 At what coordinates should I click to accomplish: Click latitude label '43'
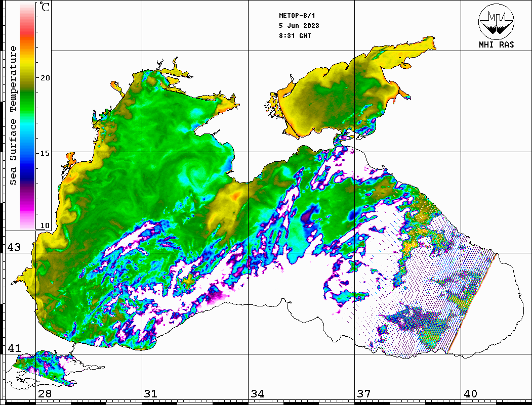[x=14, y=247]
